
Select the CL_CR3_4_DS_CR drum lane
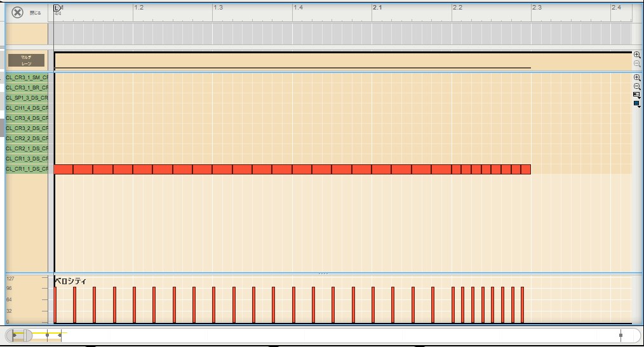(27, 118)
